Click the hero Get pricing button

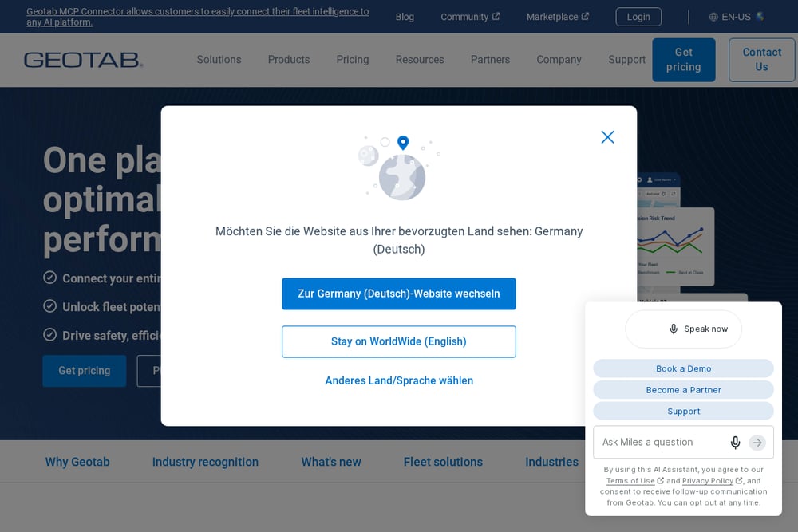point(85,371)
